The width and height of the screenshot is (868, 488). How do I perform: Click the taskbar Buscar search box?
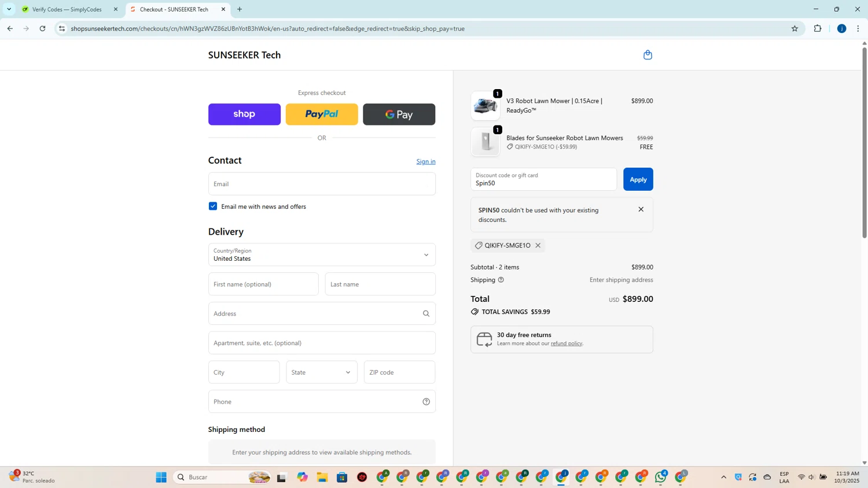pyautogui.click(x=223, y=477)
